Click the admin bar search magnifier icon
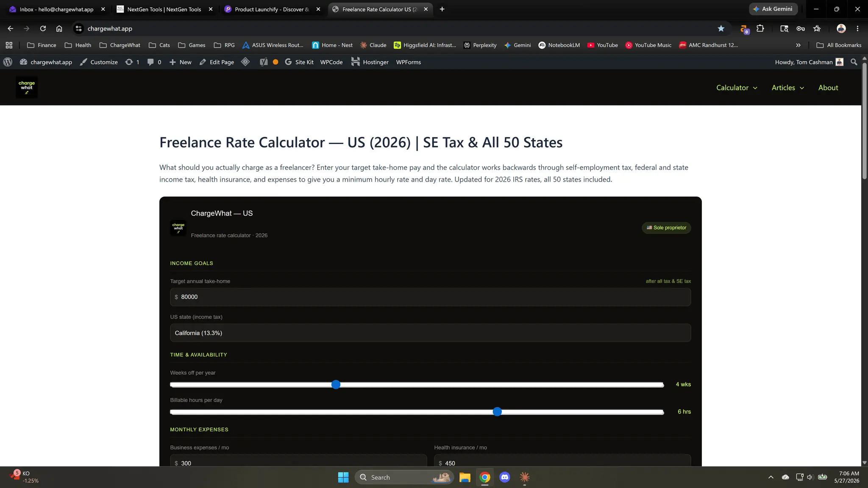 tap(854, 62)
